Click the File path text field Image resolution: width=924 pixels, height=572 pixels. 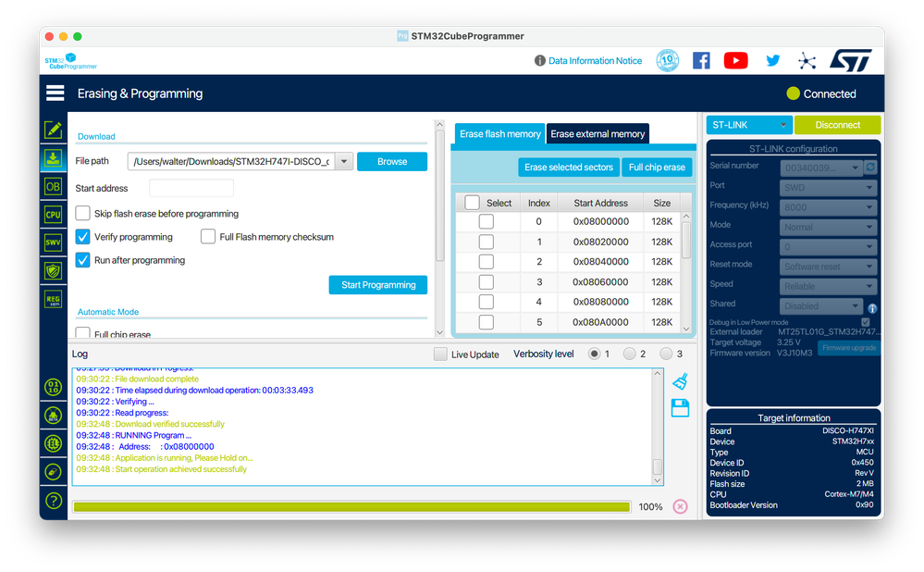231,162
